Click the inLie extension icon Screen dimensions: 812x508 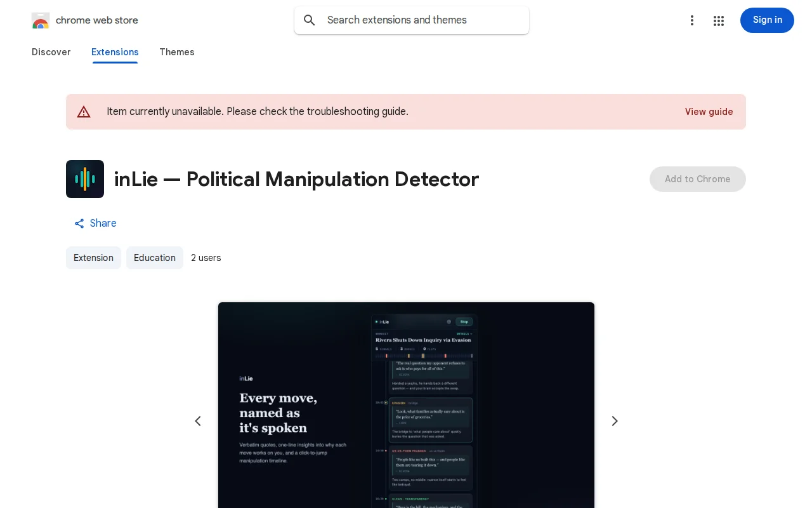pyautogui.click(x=85, y=179)
